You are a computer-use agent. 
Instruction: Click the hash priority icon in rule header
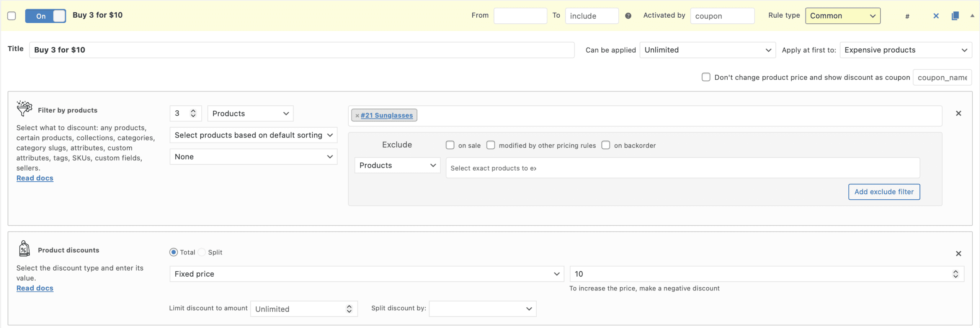click(x=907, y=16)
